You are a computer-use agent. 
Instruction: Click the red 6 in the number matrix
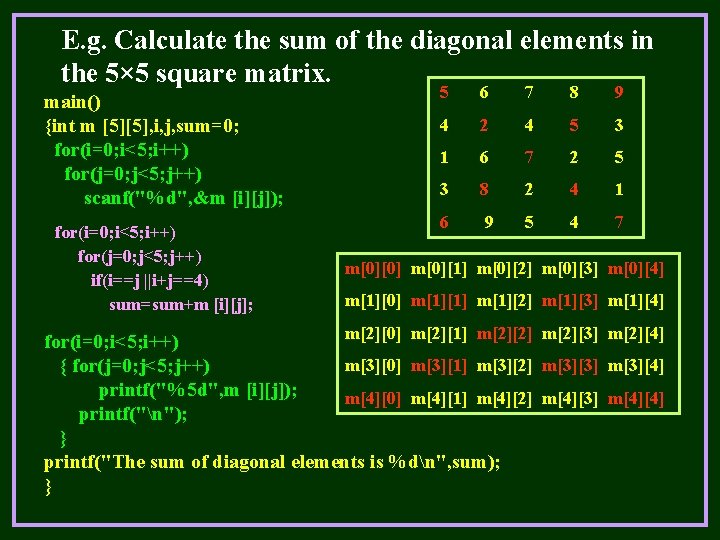[x=444, y=222]
